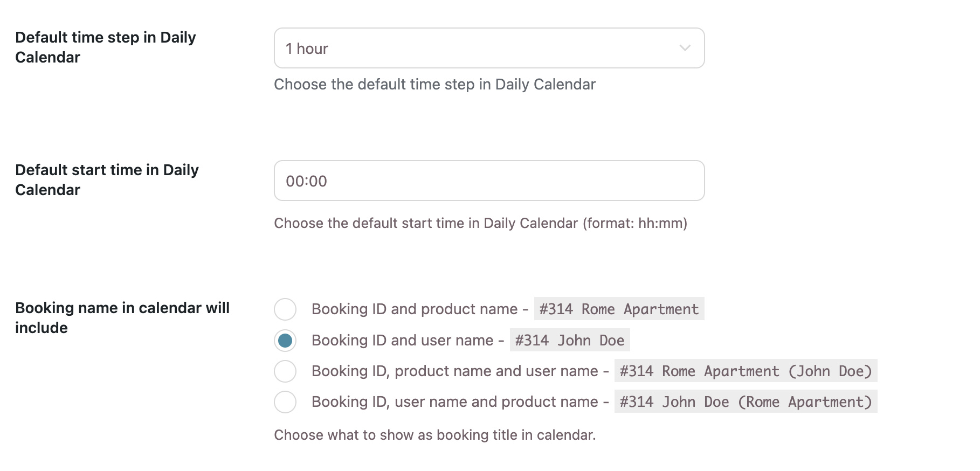Click the "#314 John Doe" code example
Screen dimensions: 980x471
[569, 341]
